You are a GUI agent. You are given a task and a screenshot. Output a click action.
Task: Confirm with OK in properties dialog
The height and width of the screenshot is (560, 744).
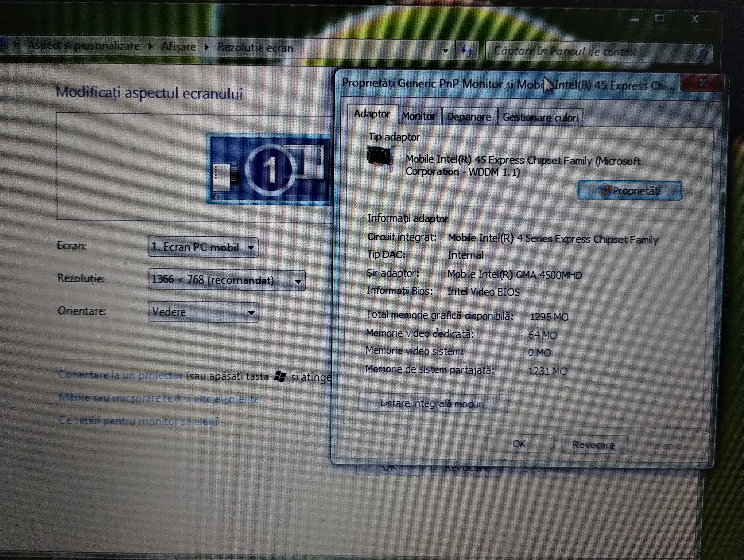click(520, 444)
